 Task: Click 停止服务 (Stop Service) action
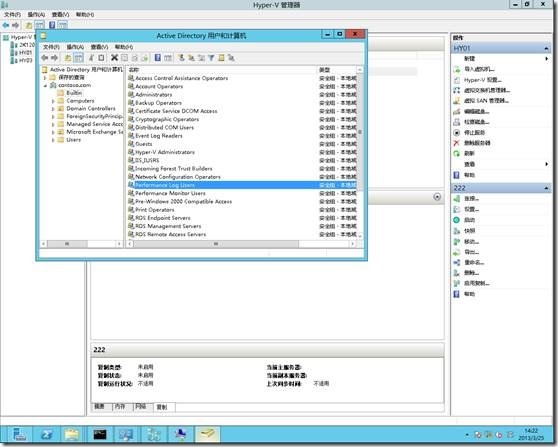(474, 132)
